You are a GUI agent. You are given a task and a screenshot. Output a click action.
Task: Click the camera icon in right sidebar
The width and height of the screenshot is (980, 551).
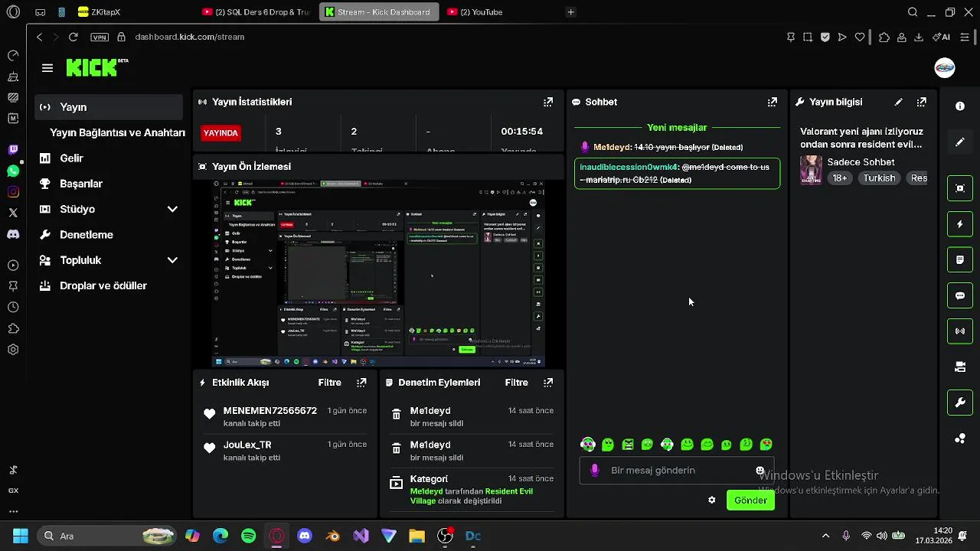click(x=960, y=367)
